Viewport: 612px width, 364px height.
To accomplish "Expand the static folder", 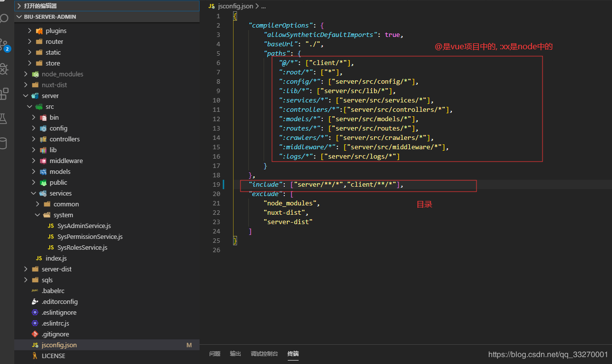I will click(30, 52).
